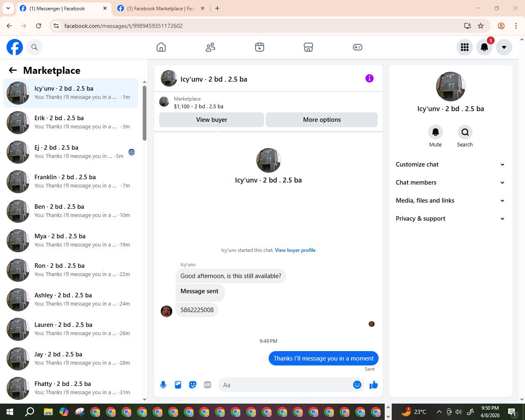Send a thumbs up like
This screenshot has height=420, width=525.
point(374,385)
